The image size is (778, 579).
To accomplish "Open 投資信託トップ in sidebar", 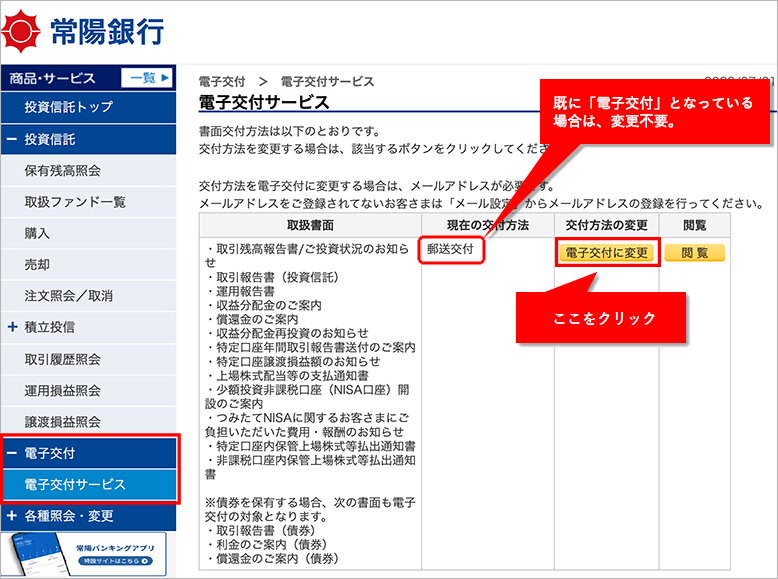I will [89, 107].
